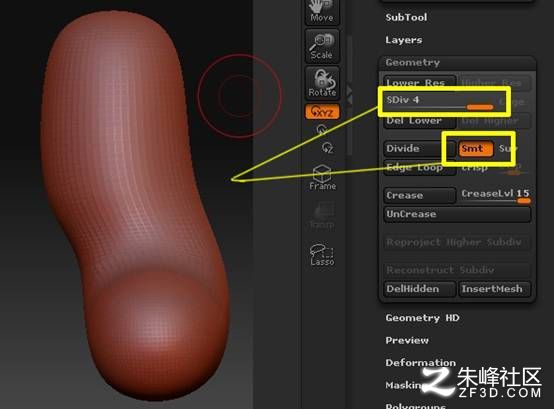Click the Y-axis rotation icon below XYZ

(322, 130)
